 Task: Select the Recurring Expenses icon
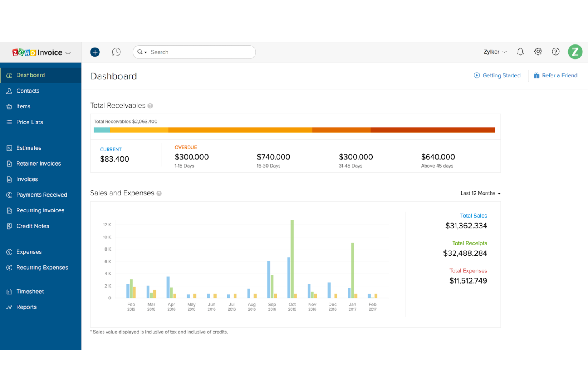pyautogui.click(x=10, y=267)
